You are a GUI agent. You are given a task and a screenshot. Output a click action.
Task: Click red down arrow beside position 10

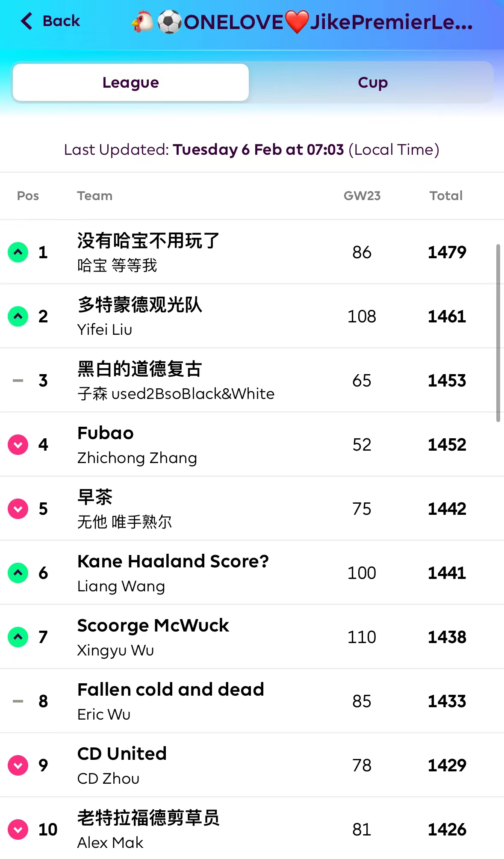(18, 829)
